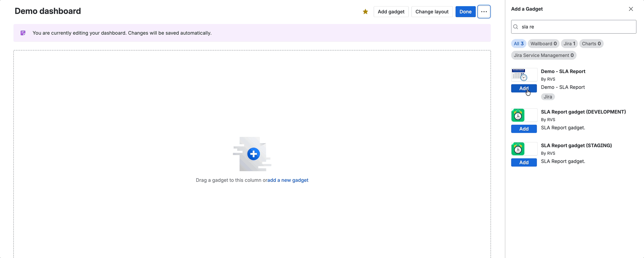Filter gadgets by Wallboard category

coord(543,44)
